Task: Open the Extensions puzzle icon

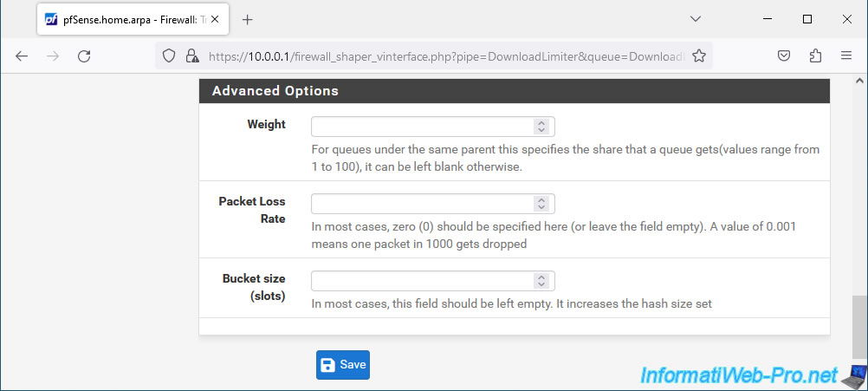Action: (x=815, y=56)
